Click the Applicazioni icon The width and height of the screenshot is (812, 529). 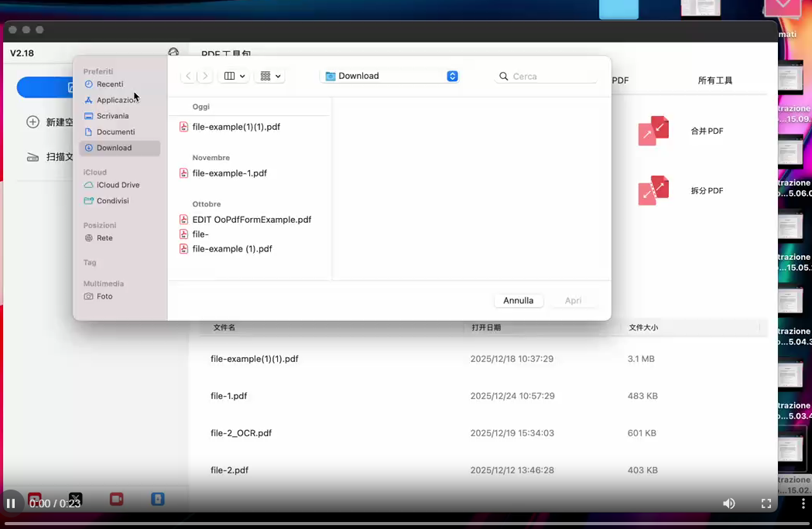pos(88,100)
